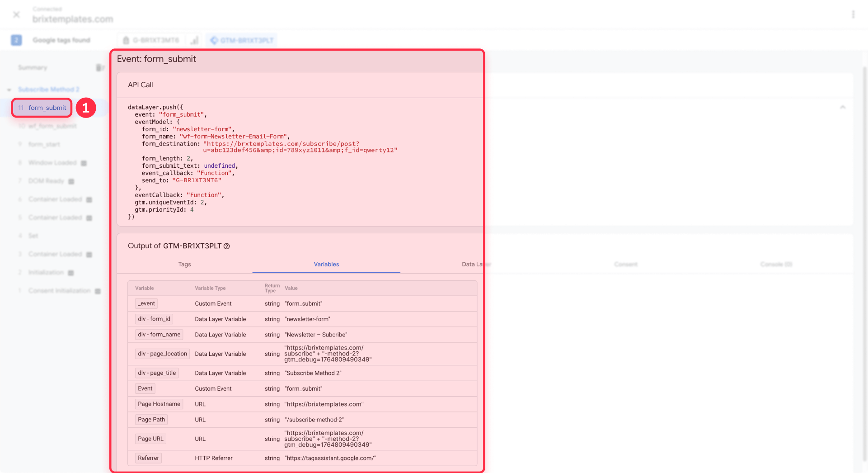Click the Variable Type column header
Viewport: 868px width, 473px height.
(210, 288)
